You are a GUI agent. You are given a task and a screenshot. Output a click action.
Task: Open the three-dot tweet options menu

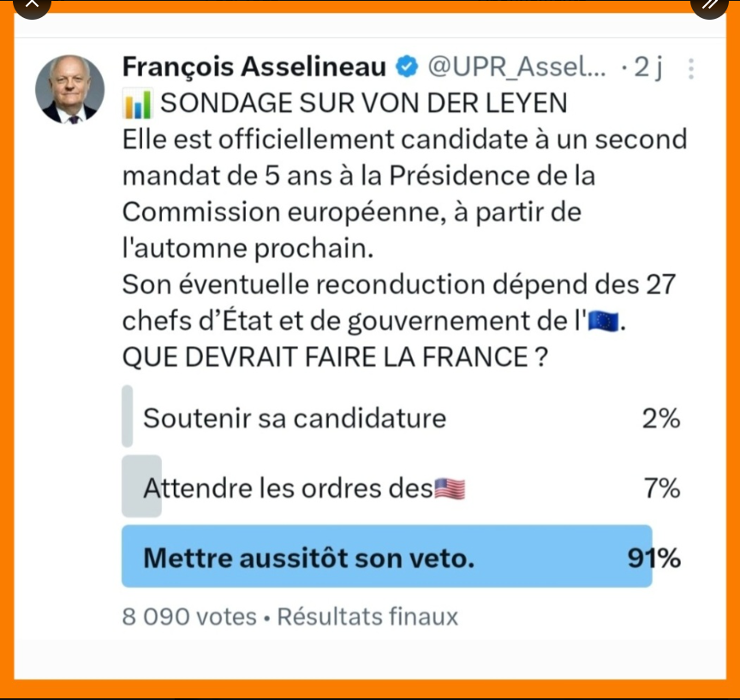(691, 69)
